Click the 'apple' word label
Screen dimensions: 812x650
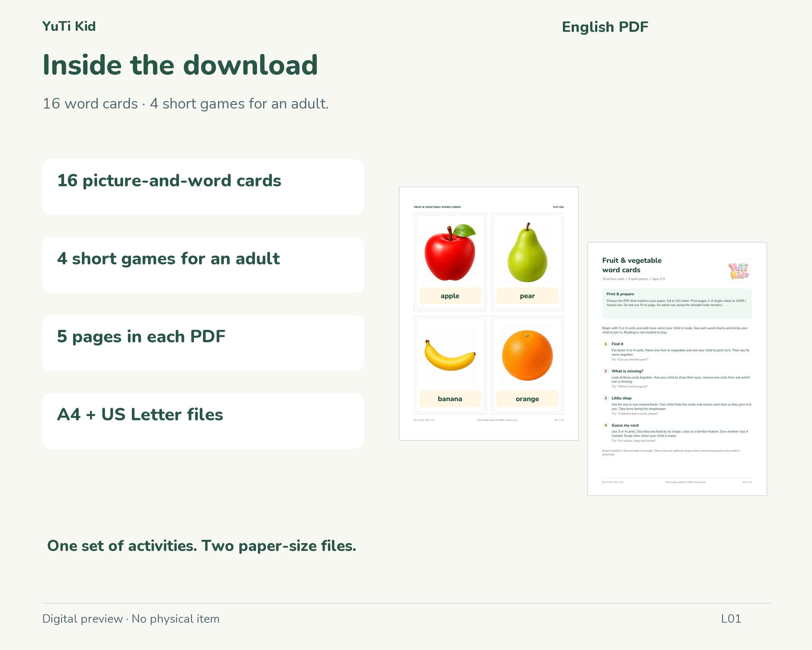click(x=450, y=296)
